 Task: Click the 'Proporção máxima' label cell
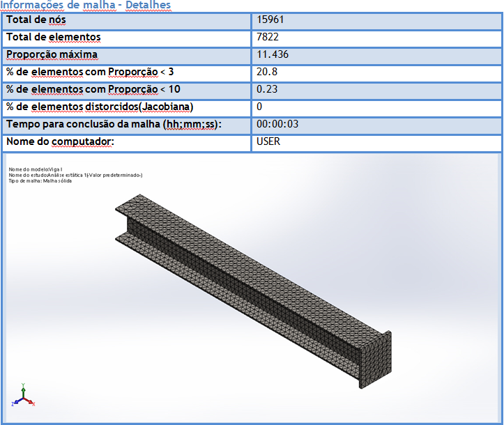[x=52, y=55]
